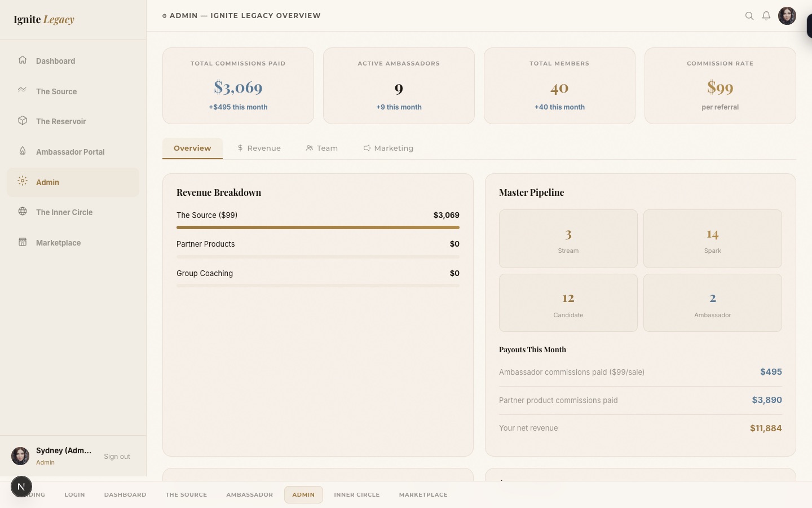Open the profile avatar in top right corner

787,16
